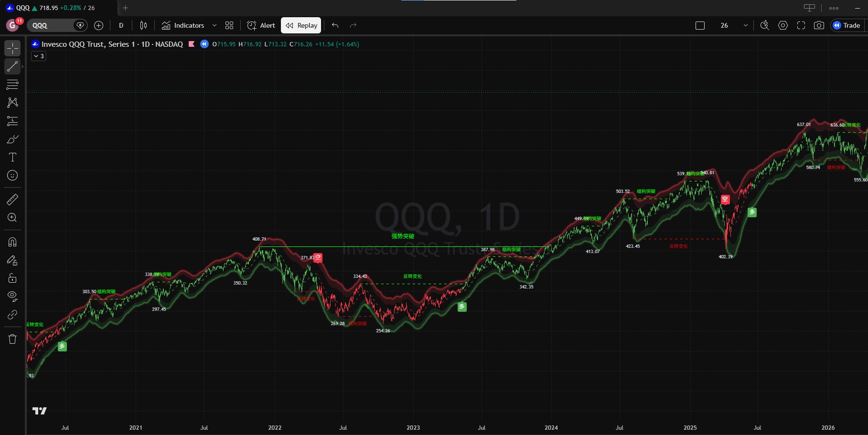Toggle stay in drawing mode
This screenshot has width=868, height=435.
click(x=12, y=260)
